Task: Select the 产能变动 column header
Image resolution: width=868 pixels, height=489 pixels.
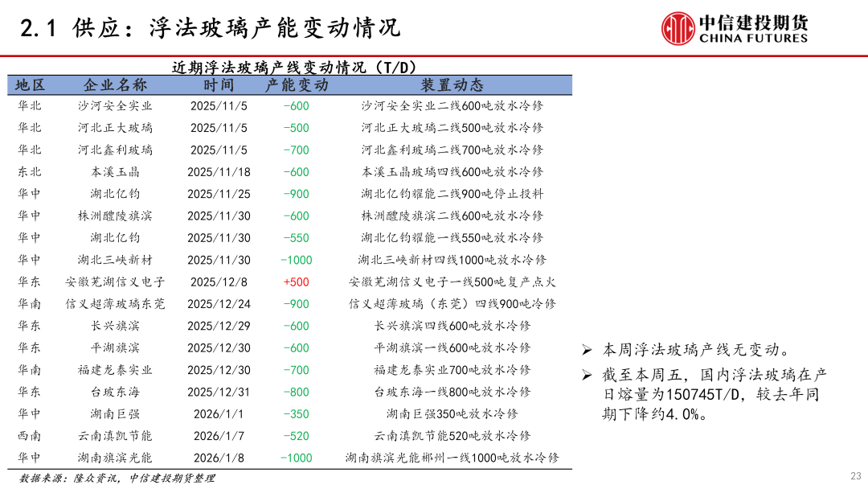Action: click(x=296, y=84)
